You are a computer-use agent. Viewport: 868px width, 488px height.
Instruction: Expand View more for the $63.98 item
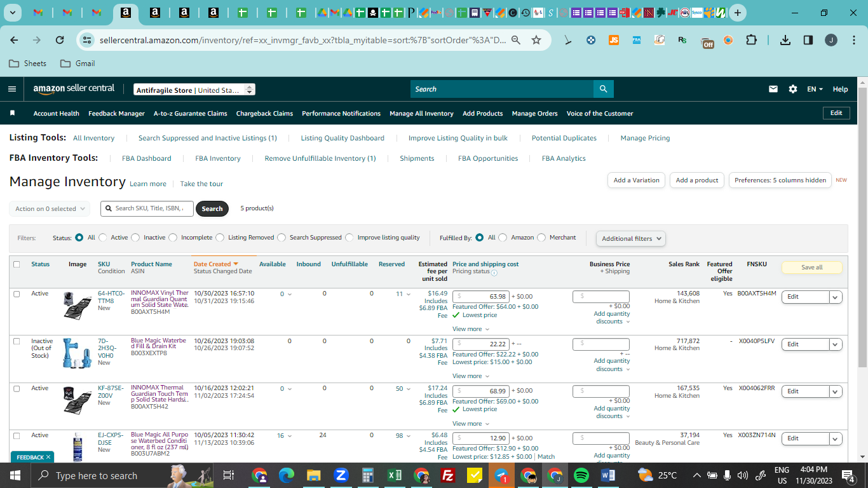point(471,329)
